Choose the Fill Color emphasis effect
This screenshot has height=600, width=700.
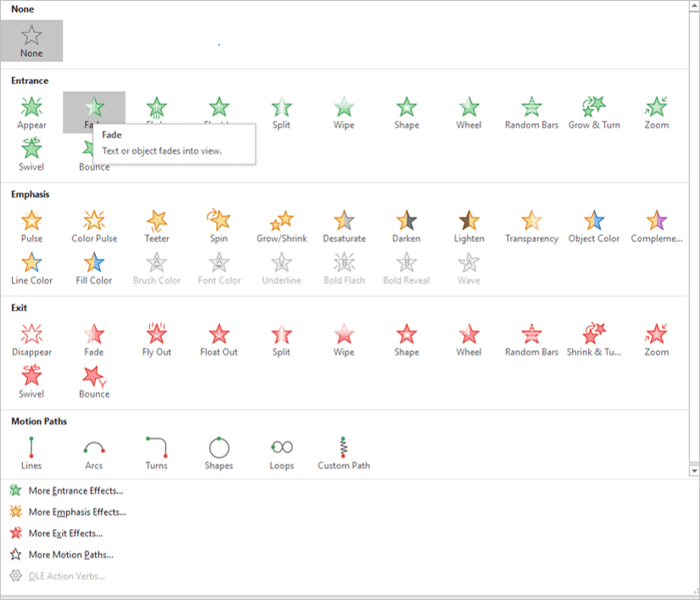pyautogui.click(x=94, y=267)
